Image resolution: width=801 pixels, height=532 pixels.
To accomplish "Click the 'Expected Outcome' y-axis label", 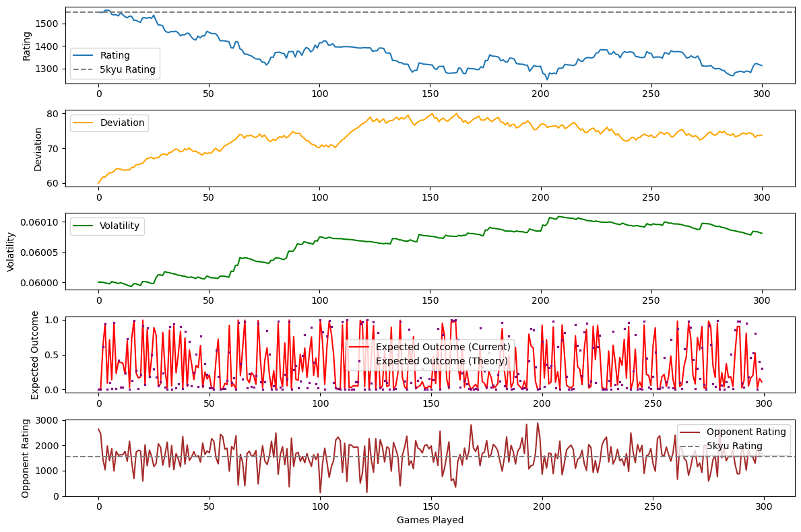I will coord(36,354).
